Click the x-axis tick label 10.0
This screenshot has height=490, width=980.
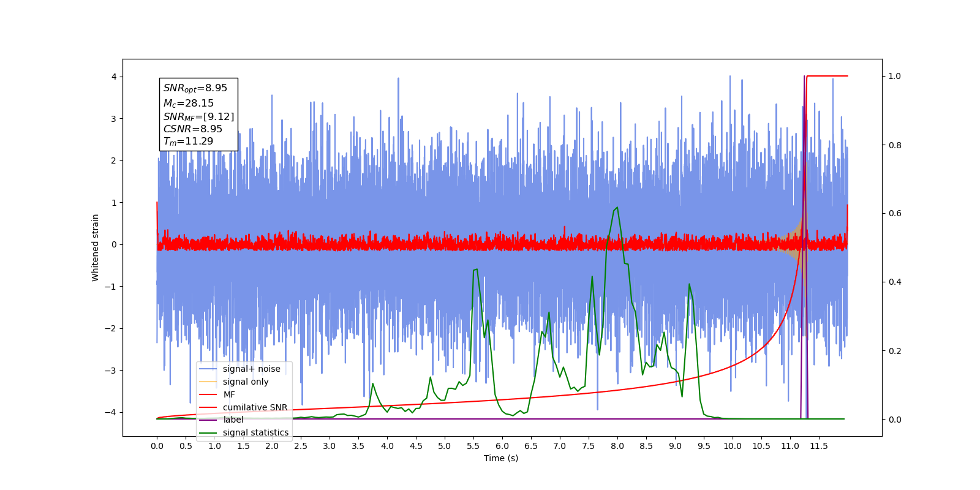[733, 446]
